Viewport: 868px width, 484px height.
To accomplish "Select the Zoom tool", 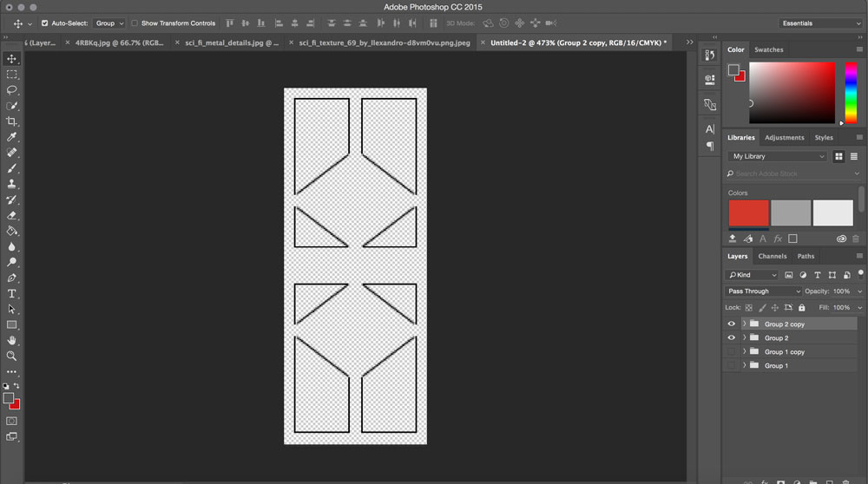I will (x=12, y=356).
